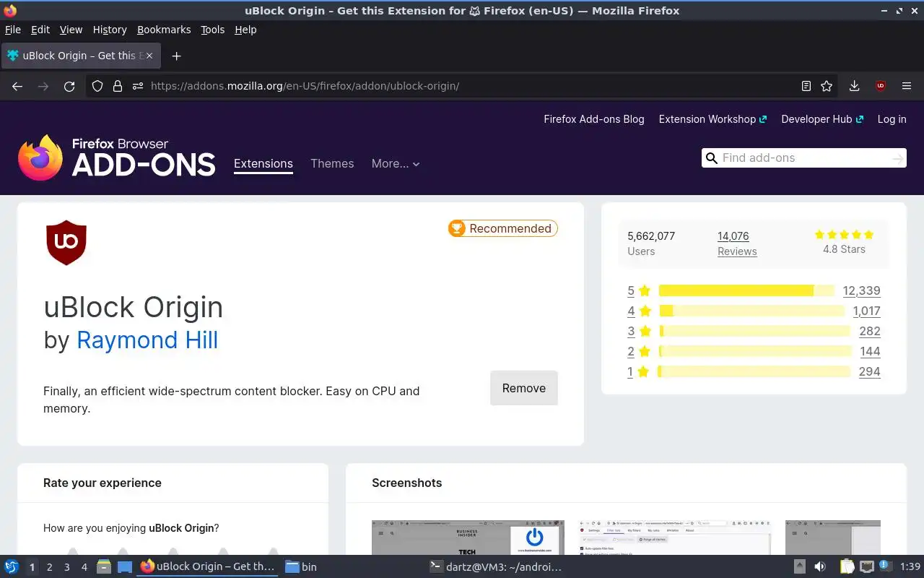
Task: Switch to the Extensions section
Action: click(263, 164)
